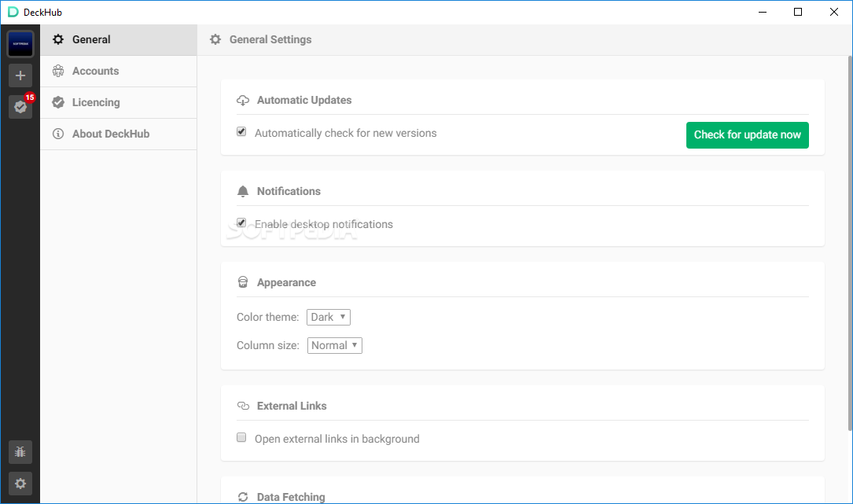The height and width of the screenshot is (504, 853).
Task: Select the General settings tab
Action: 119,40
